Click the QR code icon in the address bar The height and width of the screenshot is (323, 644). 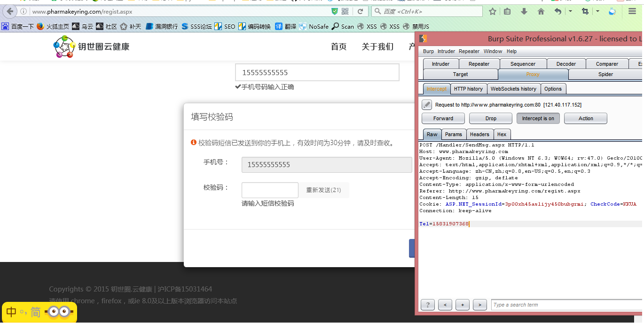pos(345,11)
